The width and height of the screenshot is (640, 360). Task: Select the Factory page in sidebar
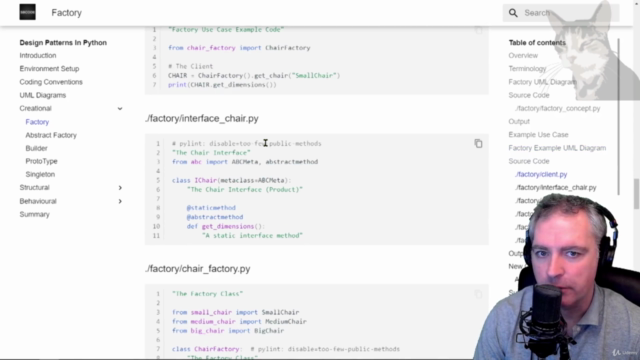(37, 122)
